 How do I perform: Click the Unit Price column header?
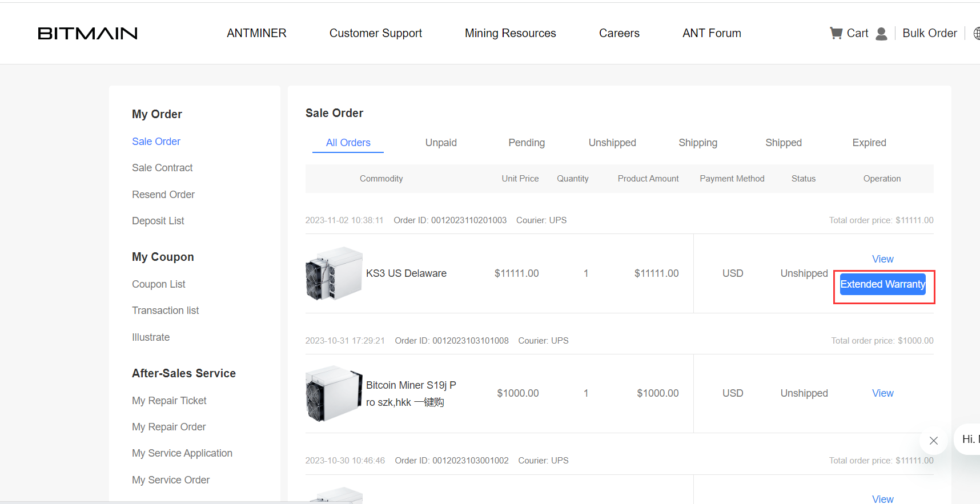coord(520,179)
